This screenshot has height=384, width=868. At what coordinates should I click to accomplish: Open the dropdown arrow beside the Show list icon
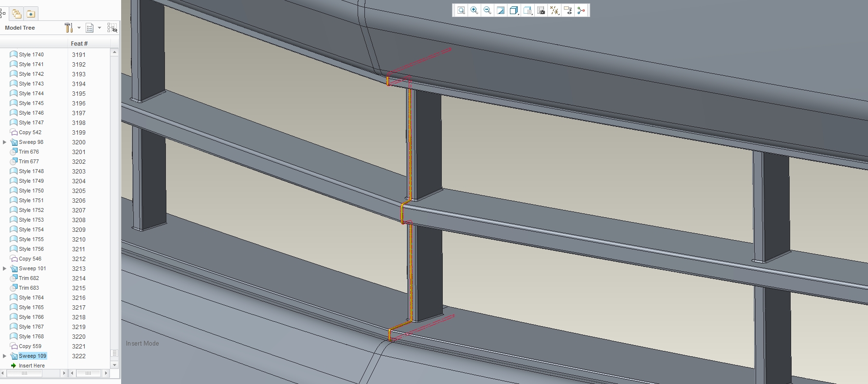[99, 28]
